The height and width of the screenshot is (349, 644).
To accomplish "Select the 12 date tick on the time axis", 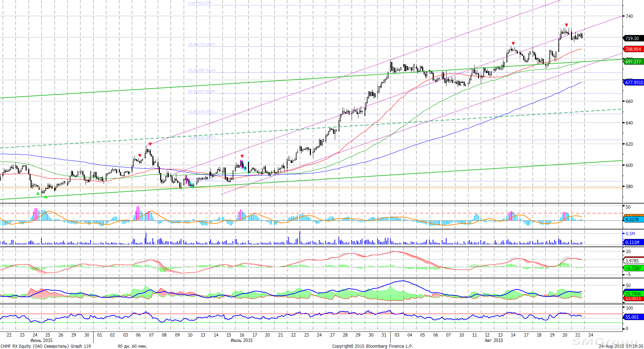I will click(x=487, y=335).
